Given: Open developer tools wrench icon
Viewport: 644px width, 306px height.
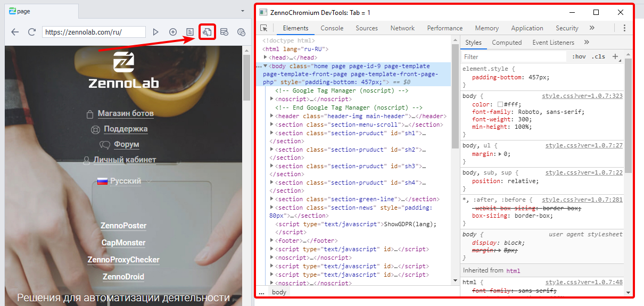Looking at the screenshot, I should click(207, 32).
